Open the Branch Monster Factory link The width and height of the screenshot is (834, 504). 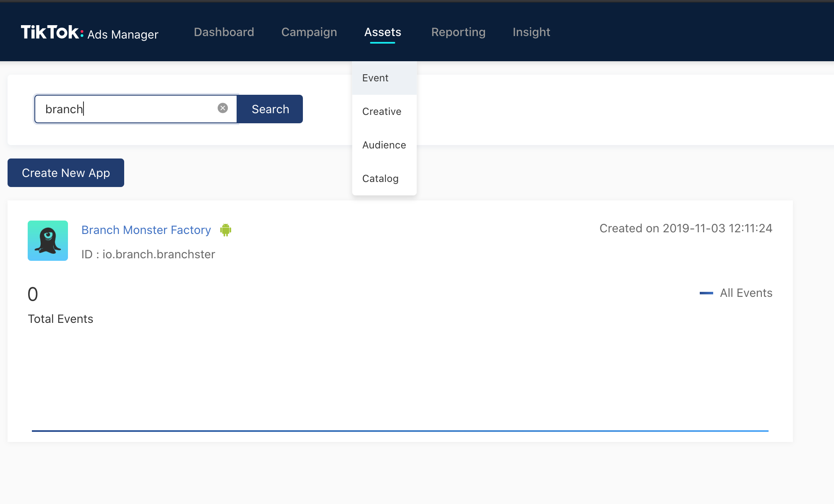click(146, 230)
